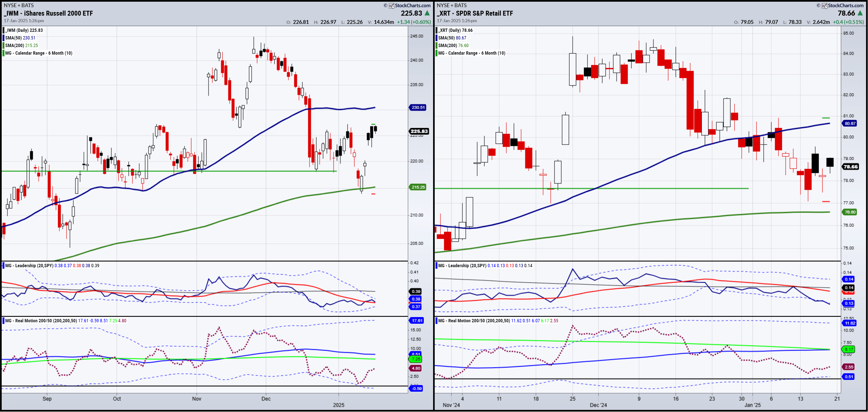Click the 2025 label on IWM time axis
Viewport: 868px width, 412px height.
[x=339, y=405]
